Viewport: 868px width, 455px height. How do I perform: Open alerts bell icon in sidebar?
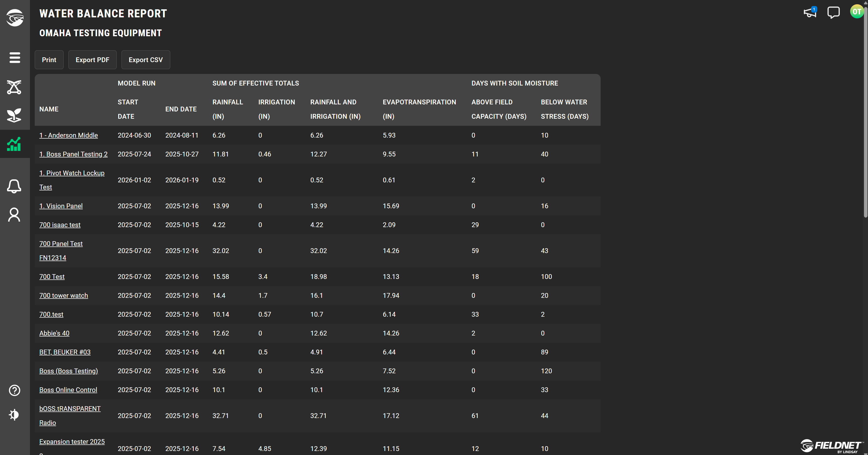[x=15, y=186]
